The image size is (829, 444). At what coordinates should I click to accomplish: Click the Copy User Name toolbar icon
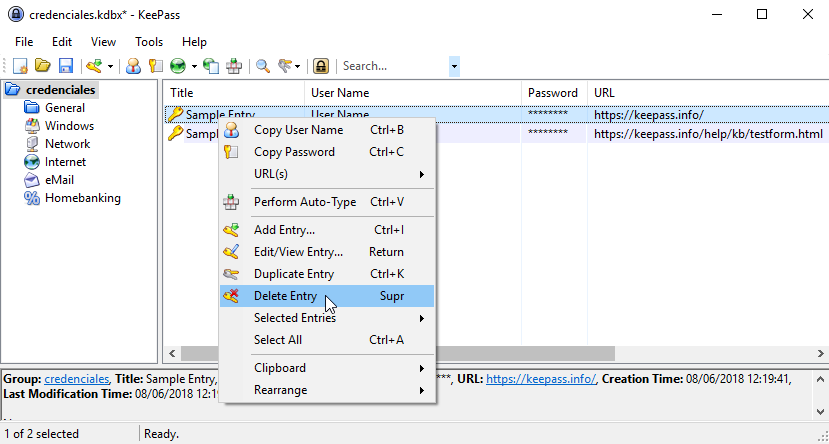point(133,66)
